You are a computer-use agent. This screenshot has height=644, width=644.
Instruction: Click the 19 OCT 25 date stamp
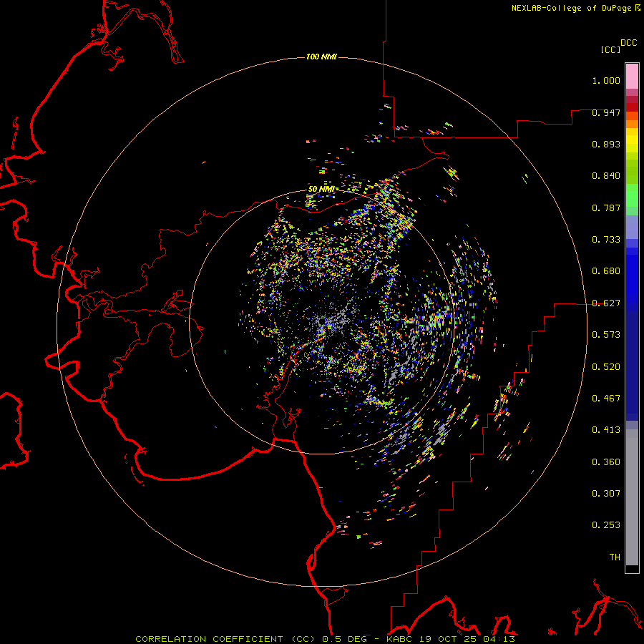tap(448, 639)
